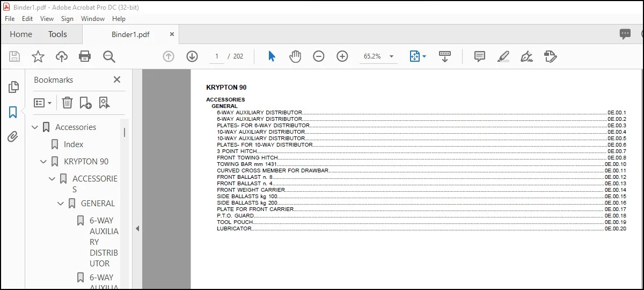Go to next page arrow
The width and height of the screenshot is (644, 290).
pos(192,56)
